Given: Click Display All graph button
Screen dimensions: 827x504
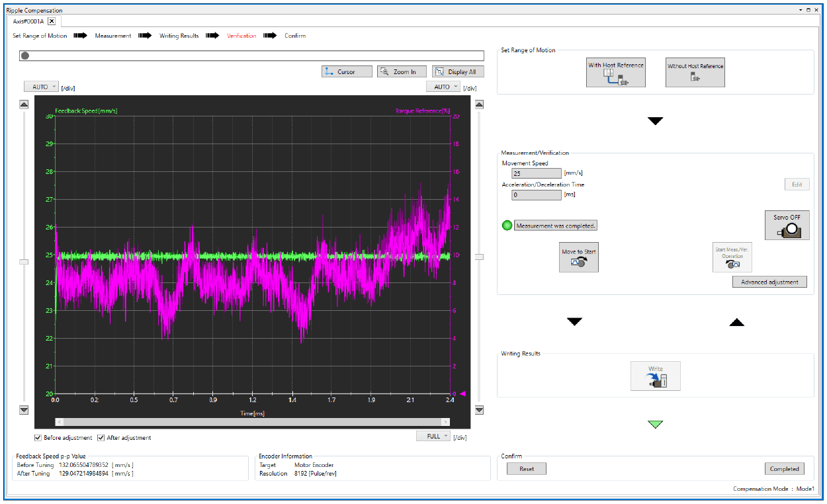Looking at the screenshot, I should point(458,71).
